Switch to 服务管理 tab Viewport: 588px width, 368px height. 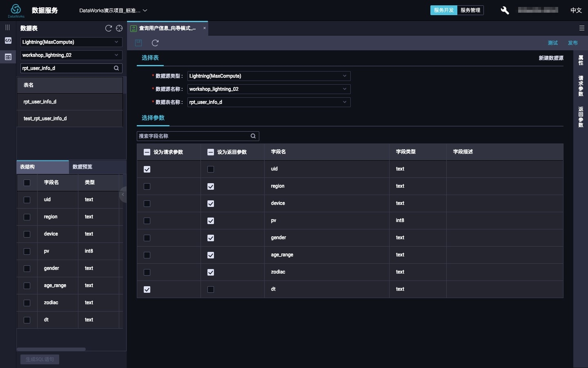coord(470,10)
